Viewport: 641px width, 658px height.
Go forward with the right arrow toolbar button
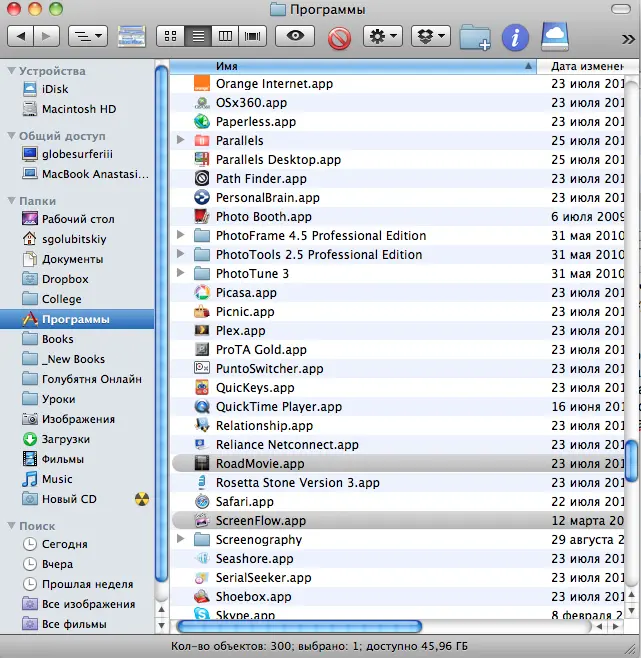point(47,37)
